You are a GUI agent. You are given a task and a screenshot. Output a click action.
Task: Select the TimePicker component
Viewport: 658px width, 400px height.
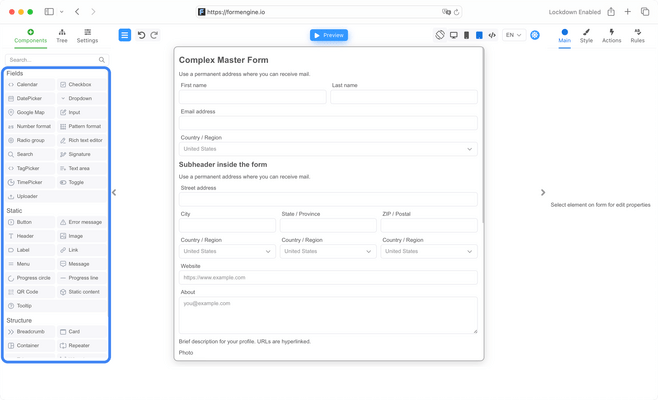pos(30,182)
